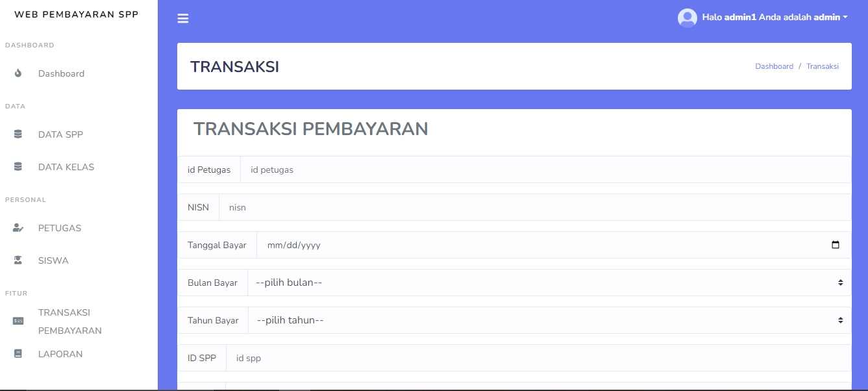Click the Dashboard breadcrumb link
Image resolution: width=868 pixels, height=391 pixels.
pos(774,66)
